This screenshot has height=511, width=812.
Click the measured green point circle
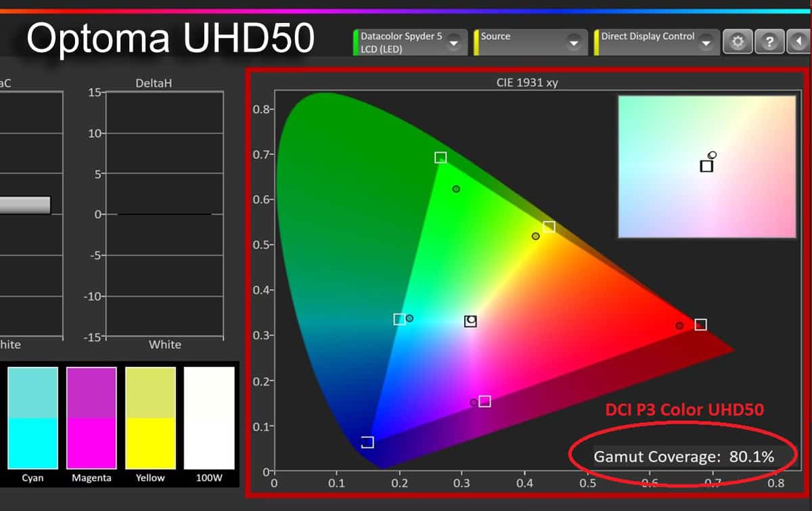[456, 189]
